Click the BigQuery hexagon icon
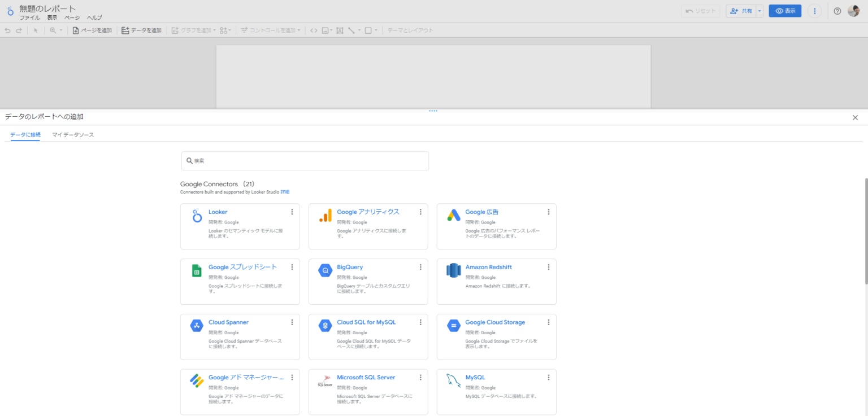The image size is (868, 416). click(325, 271)
